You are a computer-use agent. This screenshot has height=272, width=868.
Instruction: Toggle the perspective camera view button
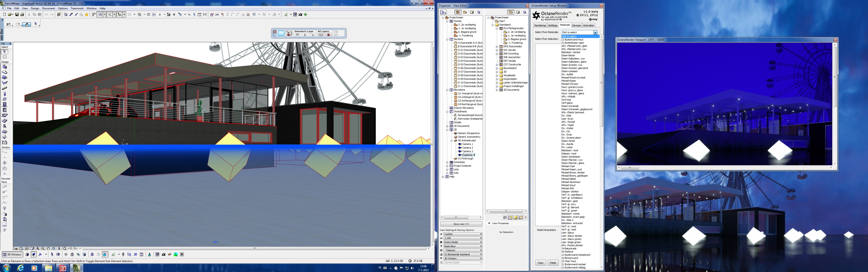(33, 254)
